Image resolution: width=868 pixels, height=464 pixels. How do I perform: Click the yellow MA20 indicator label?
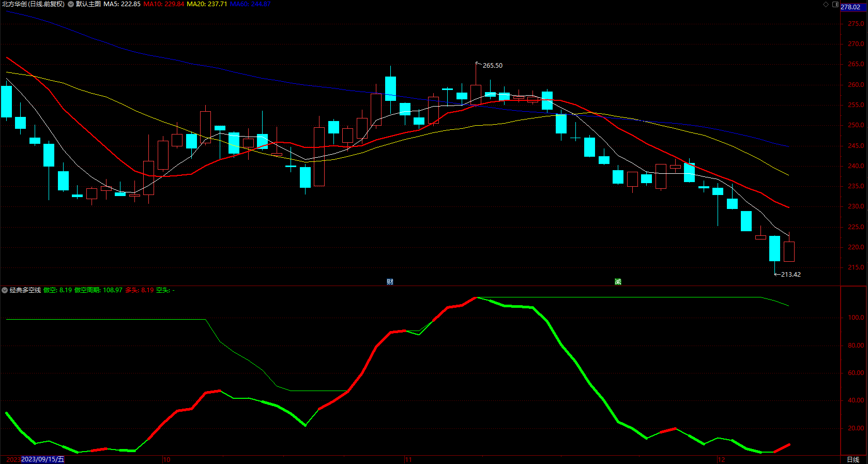207,4
